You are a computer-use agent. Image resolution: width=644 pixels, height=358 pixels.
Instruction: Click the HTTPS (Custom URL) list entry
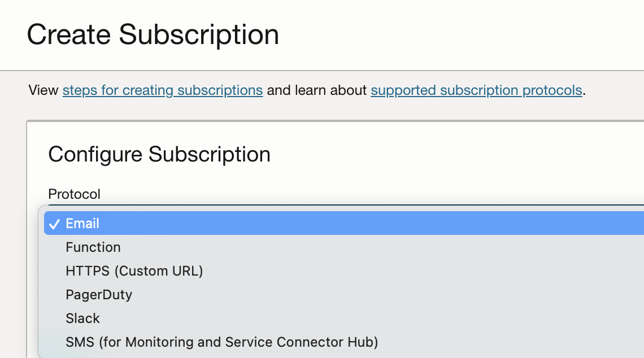[x=134, y=270]
